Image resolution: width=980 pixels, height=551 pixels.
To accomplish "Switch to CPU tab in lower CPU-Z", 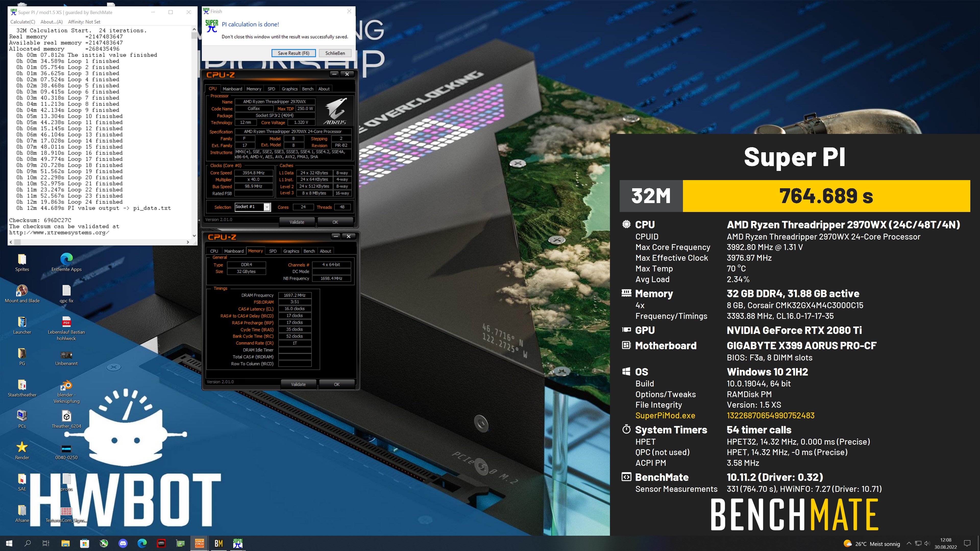I will click(214, 251).
